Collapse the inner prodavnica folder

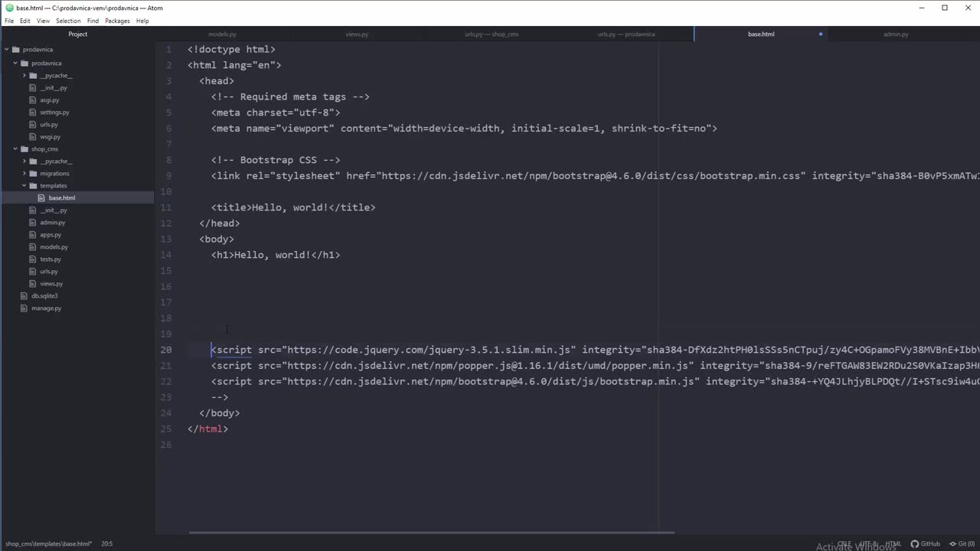coord(15,64)
